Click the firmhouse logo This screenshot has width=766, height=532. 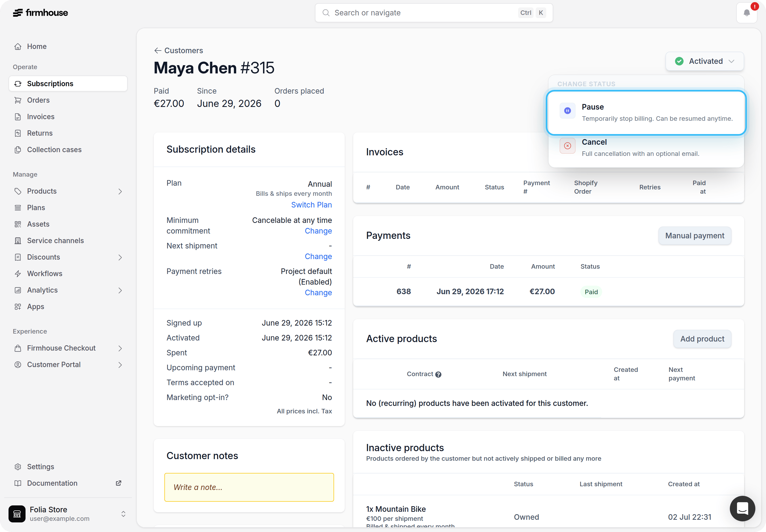pos(40,13)
